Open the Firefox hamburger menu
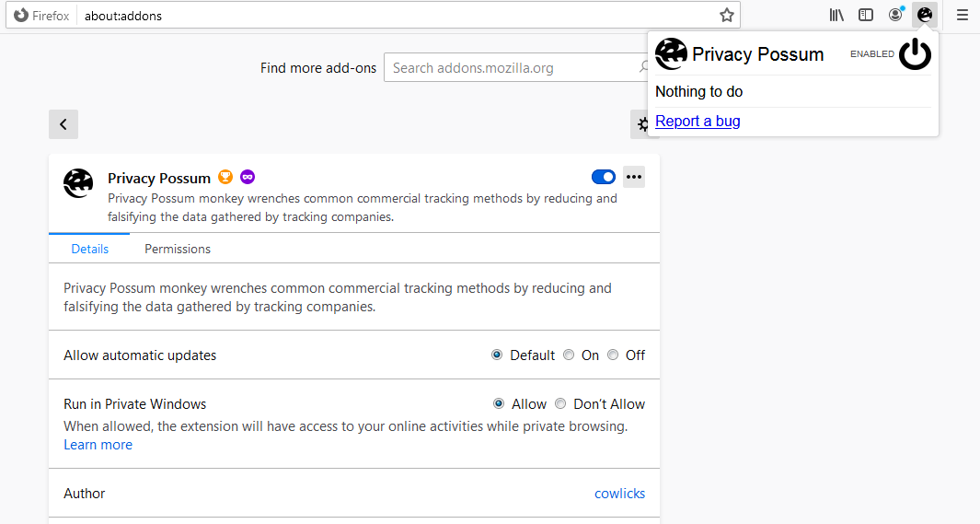980x524 pixels. pyautogui.click(x=962, y=15)
